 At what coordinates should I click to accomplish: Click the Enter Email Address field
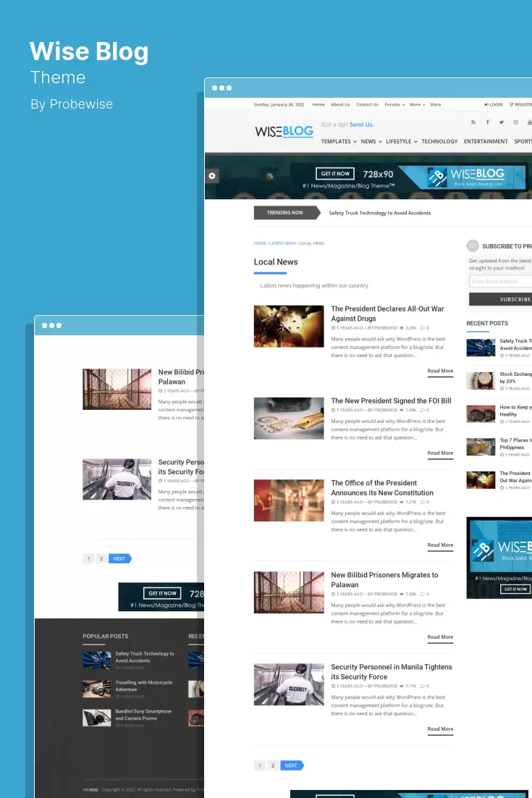[x=500, y=281]
